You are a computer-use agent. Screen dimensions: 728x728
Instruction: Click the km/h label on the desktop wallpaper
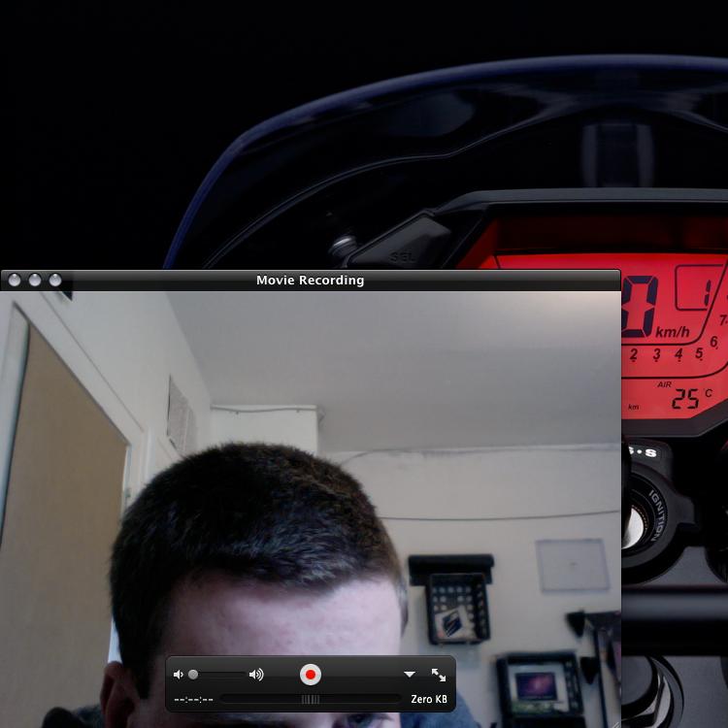[x=673, y=332]
